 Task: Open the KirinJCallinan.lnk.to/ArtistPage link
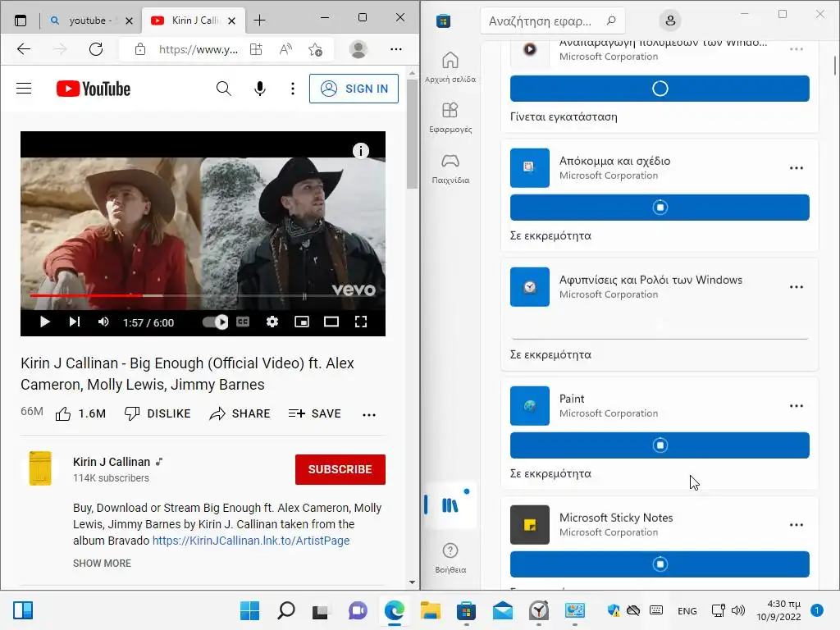(251, 541)
